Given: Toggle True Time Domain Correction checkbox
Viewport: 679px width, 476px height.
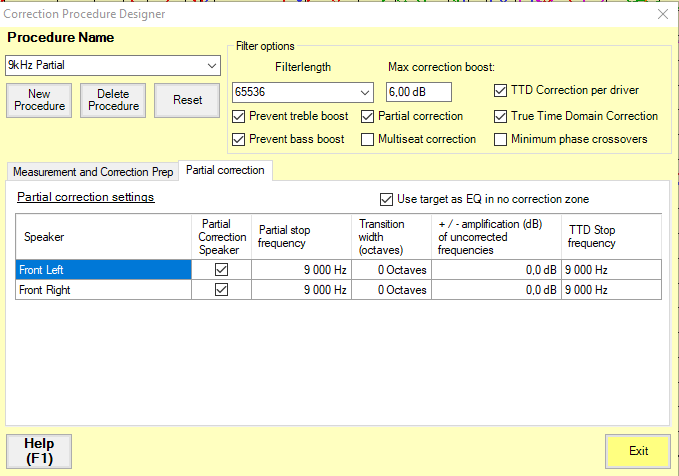Looking at the screenshot, I should tap(501, 116).
